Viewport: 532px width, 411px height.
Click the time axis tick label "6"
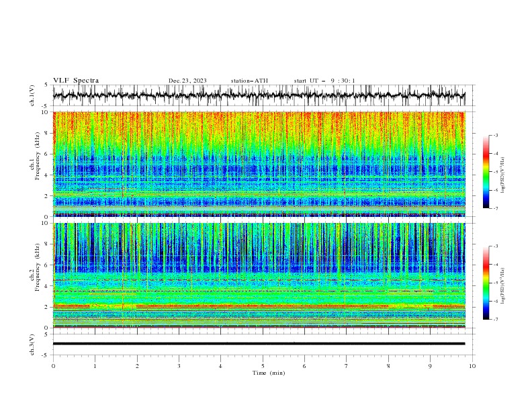304,366
